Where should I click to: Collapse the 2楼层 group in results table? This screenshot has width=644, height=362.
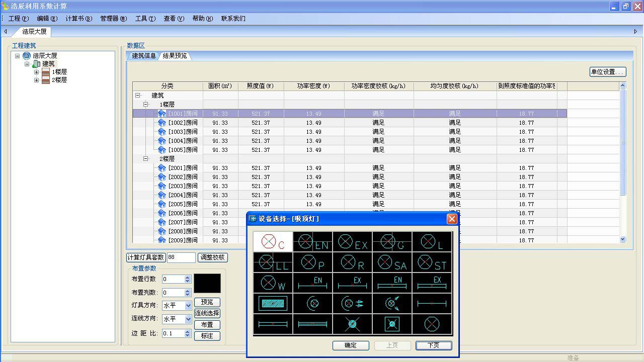pos(146,158)
